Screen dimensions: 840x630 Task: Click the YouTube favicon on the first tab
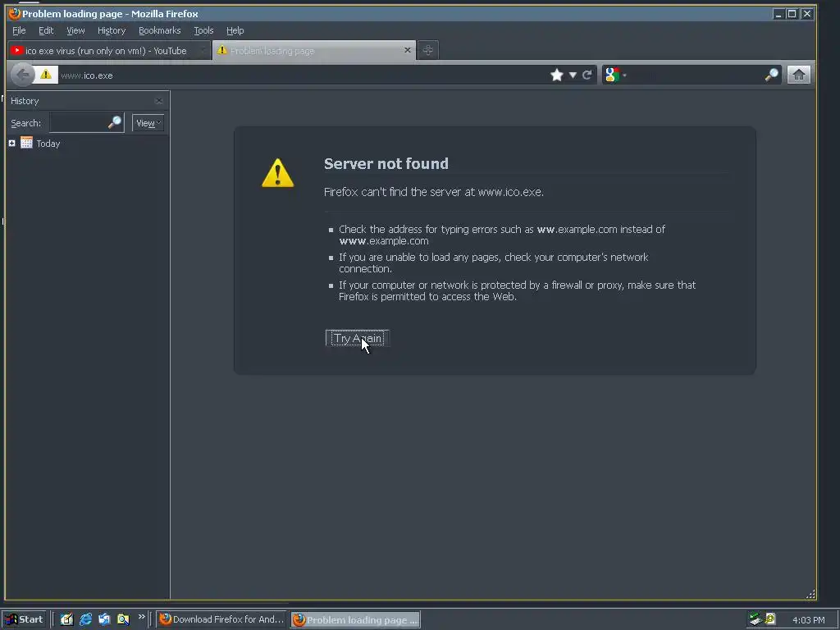click(x=17, y=50)
